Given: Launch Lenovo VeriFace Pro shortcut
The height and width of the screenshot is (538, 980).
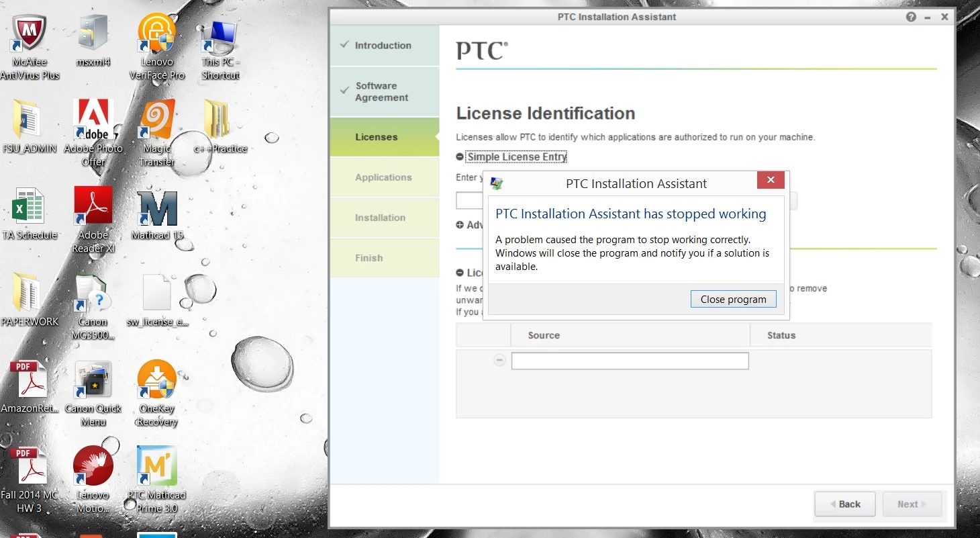Looking at the screenshot, I should click(157, 34).
